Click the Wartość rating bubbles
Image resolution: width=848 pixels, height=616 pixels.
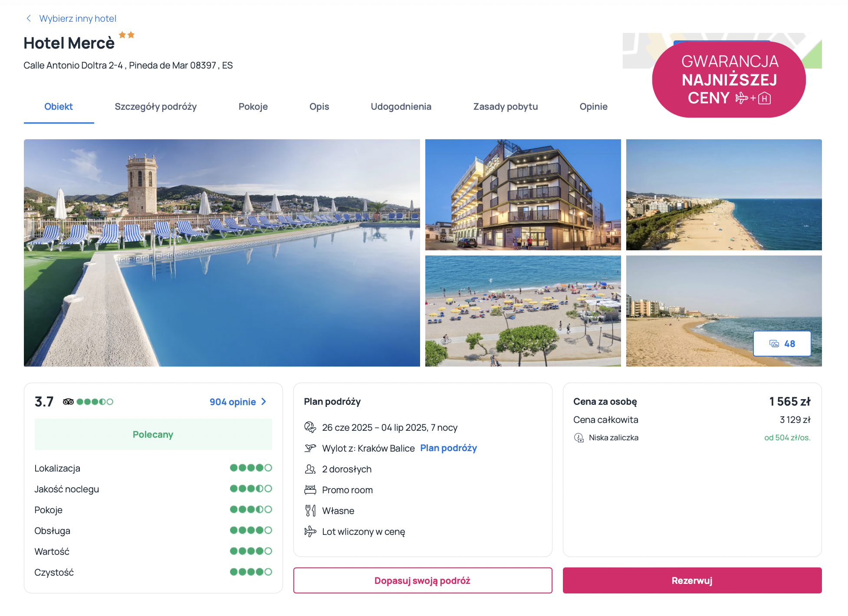pyautogui.click(x=251, y=551)
